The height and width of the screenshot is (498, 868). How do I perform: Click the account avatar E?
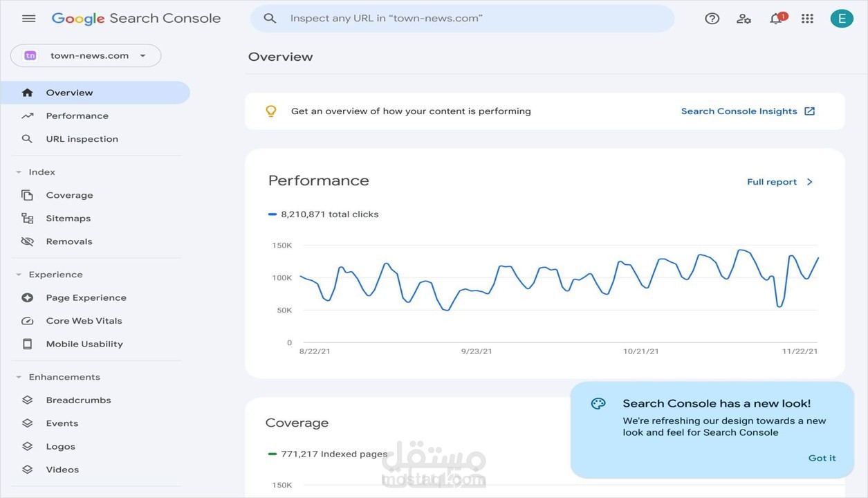click(x=841, y=19)
